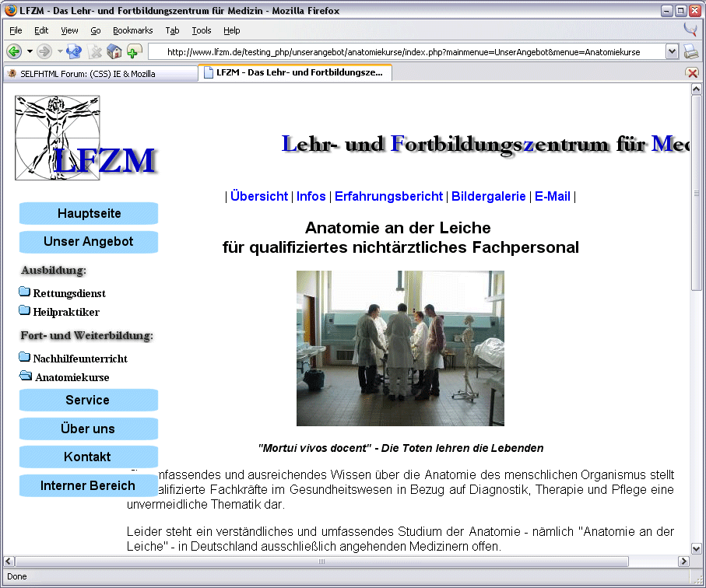Click the Unser Angebot button

tap(89, 242)
